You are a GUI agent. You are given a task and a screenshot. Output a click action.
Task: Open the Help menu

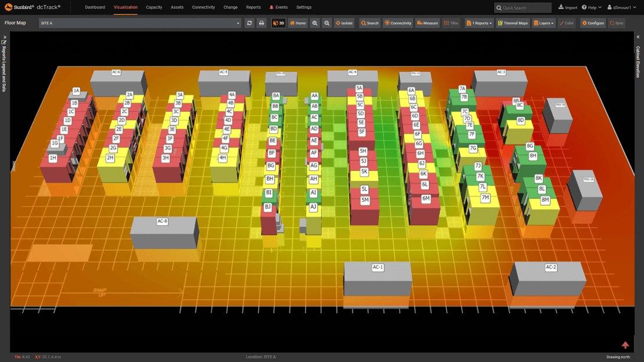(x=591, y=7)
